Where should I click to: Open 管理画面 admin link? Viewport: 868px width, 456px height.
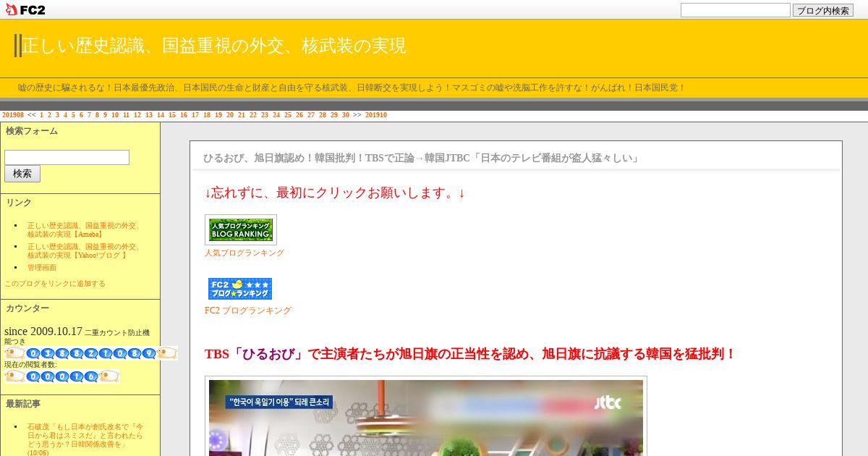click(42, 268)
